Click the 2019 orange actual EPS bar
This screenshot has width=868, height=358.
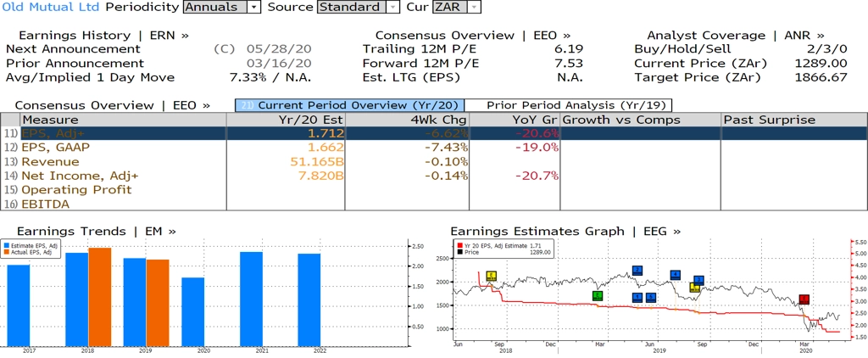pos(158,303)
